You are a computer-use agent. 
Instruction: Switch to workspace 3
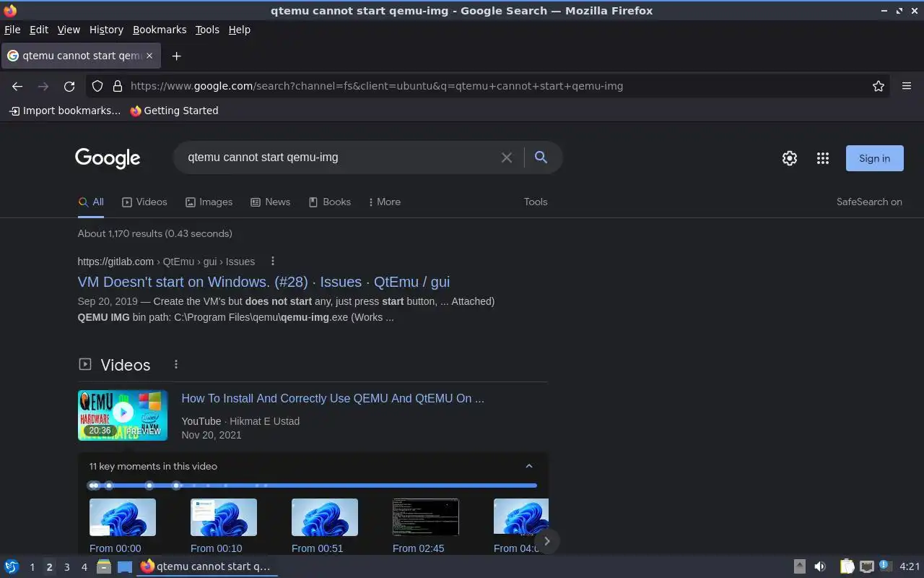tap(66, 567)
